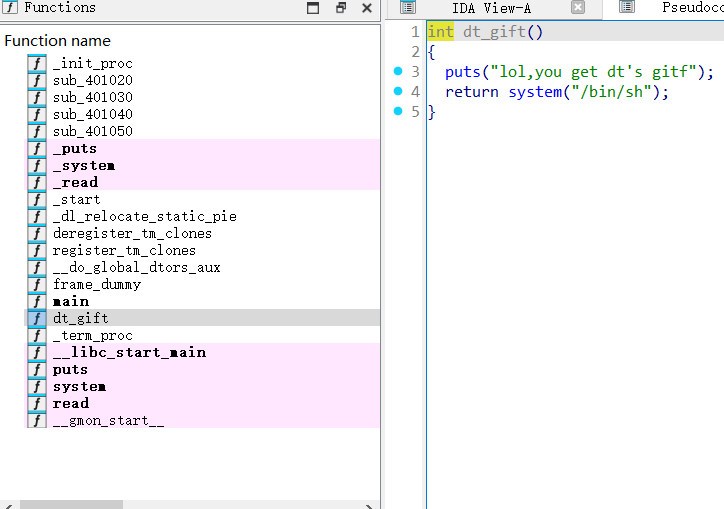This screenshot has width=724, height=509.
Task: Click the function icon beside sub_401030
Action: 37,97
